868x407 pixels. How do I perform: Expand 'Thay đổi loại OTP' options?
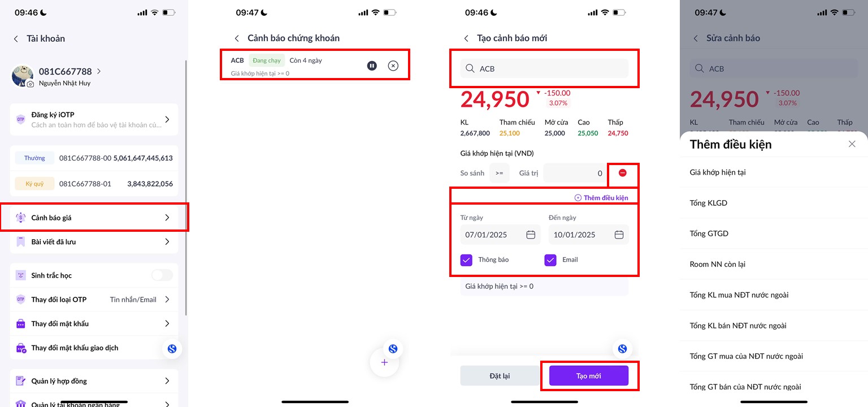point(167,300)
